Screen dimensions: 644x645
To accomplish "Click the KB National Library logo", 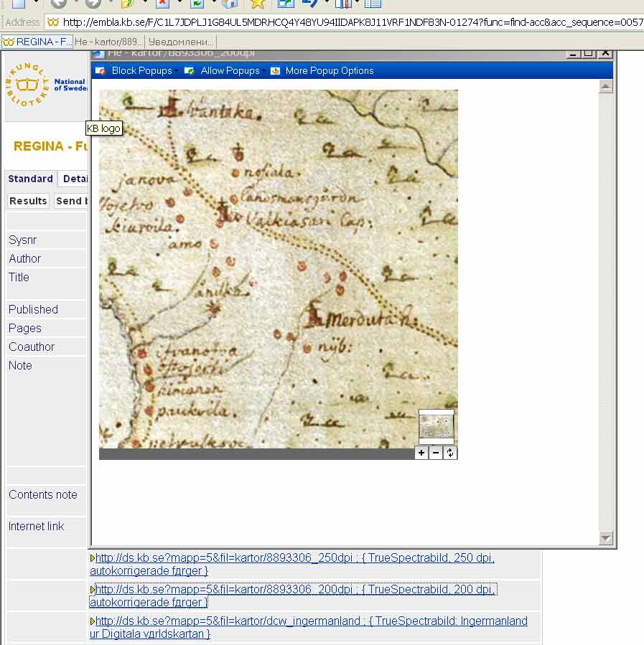I will [29, 85].
